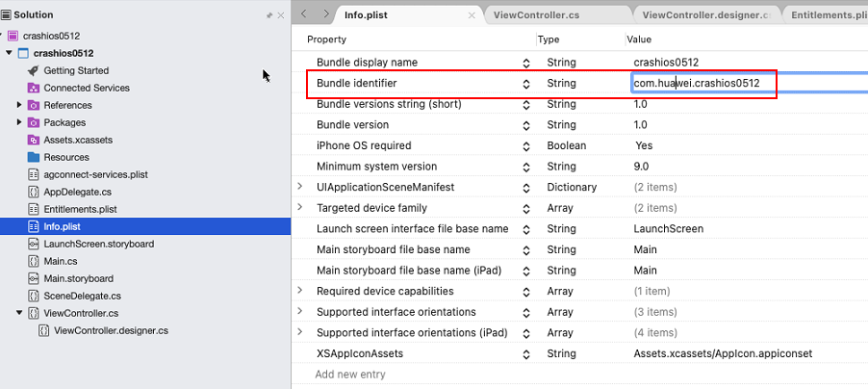The width and height of the screenshot is (868, 389).
Task: Click Add new entry in the plist
Action: coord(351,374)
